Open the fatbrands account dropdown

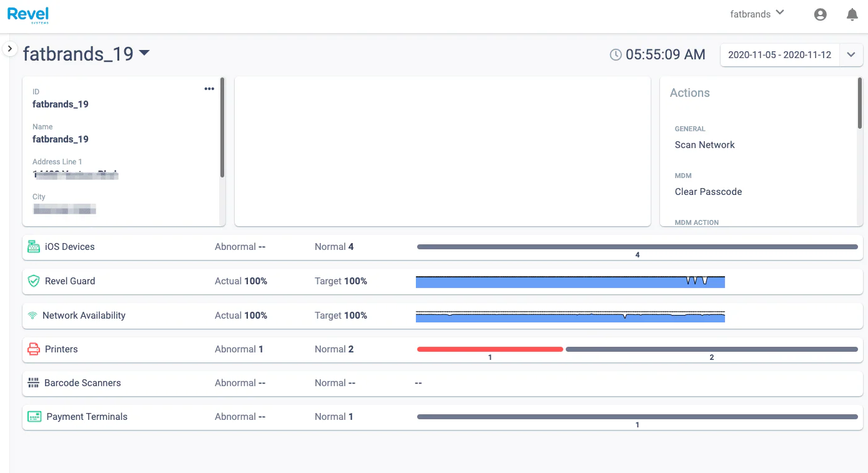click(757, 14)
